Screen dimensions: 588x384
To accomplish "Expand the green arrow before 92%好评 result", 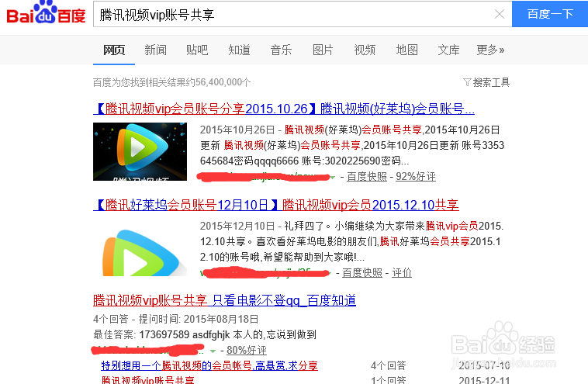I will pyautogui.click(x=332, y=178).
